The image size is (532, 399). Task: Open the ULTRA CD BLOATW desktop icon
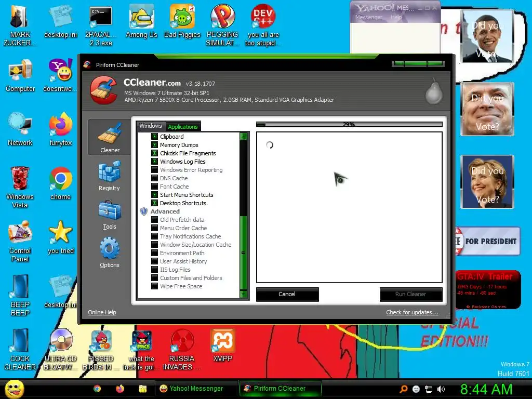point(60,350)
